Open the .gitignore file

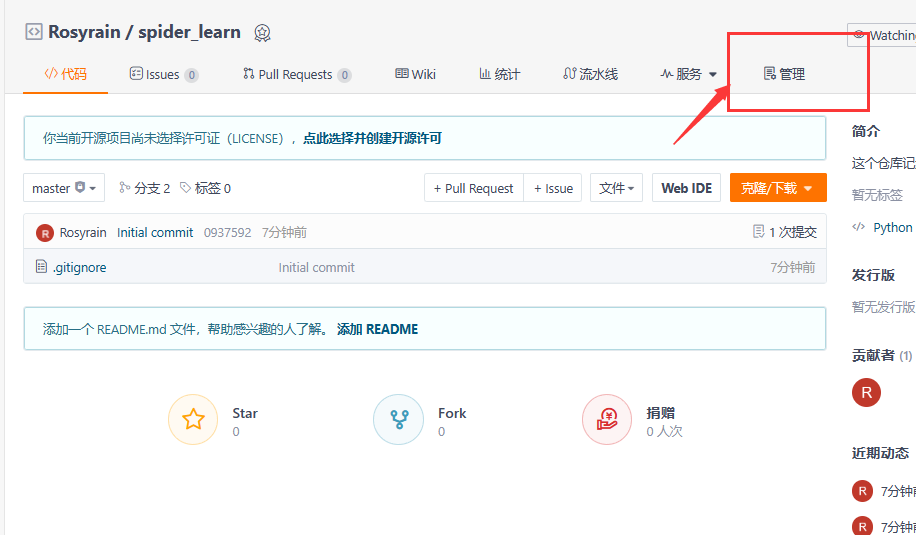(x=79, y=268)
